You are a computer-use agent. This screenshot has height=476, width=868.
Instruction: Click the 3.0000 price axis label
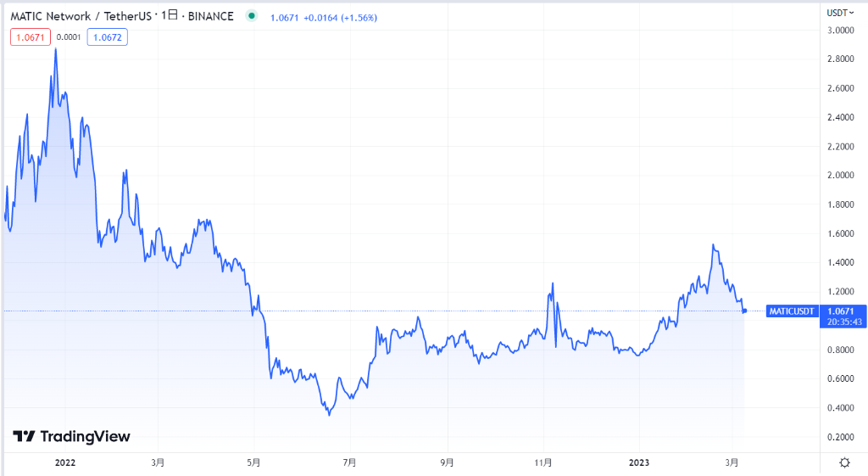coord(840,31)
